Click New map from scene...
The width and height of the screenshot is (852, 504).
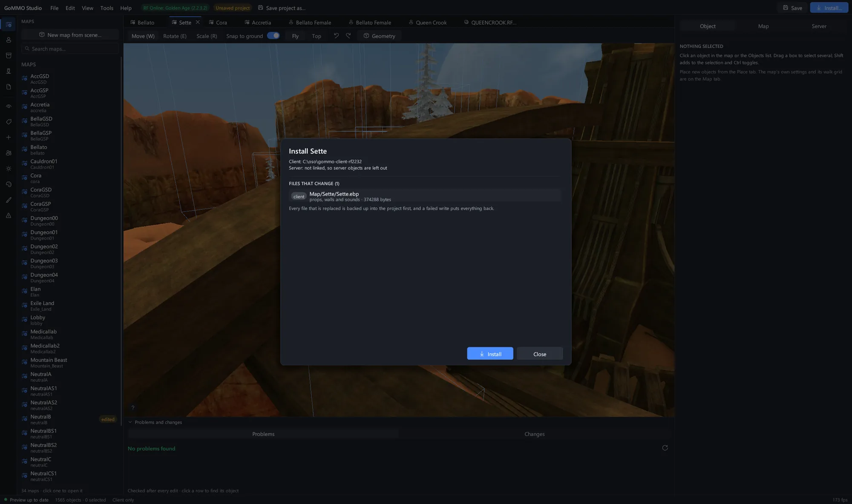(70, 35)
